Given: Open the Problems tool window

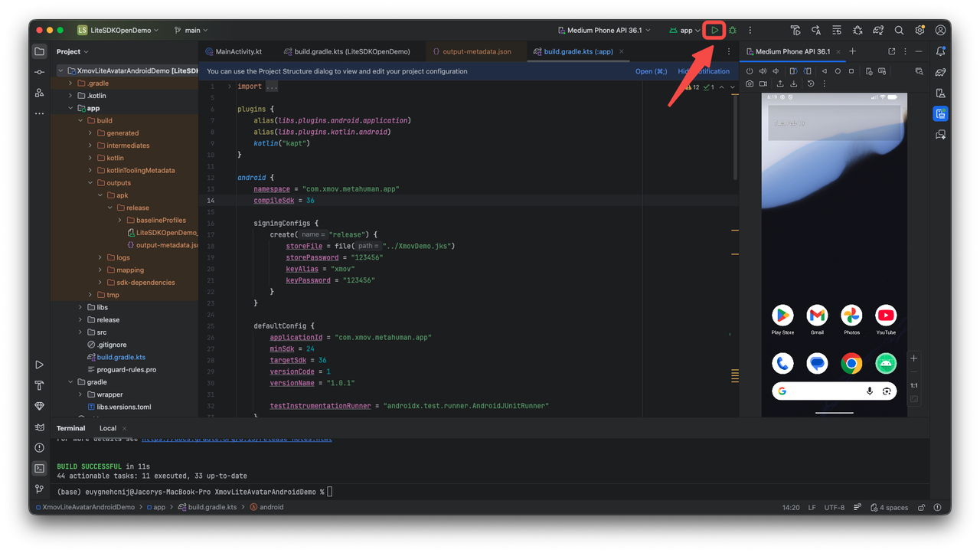Looking at the screenshot, I should click(39, 447).
